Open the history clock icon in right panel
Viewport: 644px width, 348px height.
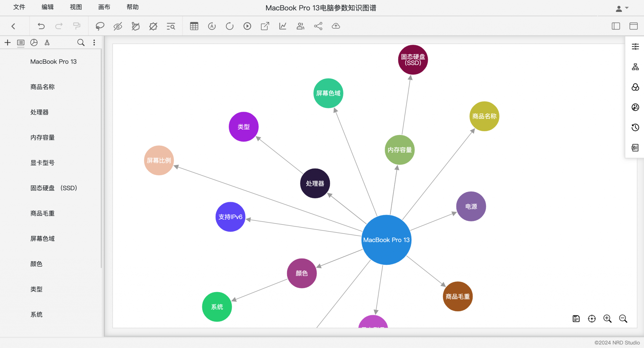coord(635,128)
